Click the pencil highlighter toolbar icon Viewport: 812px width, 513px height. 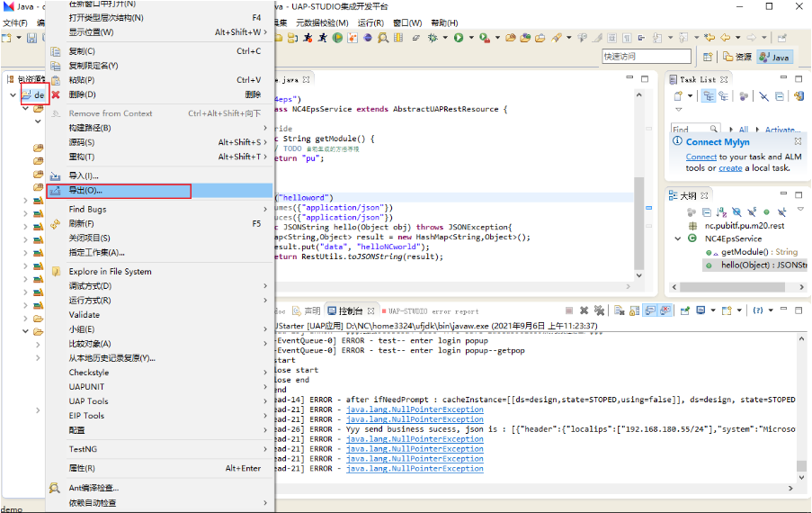(557, 38)
